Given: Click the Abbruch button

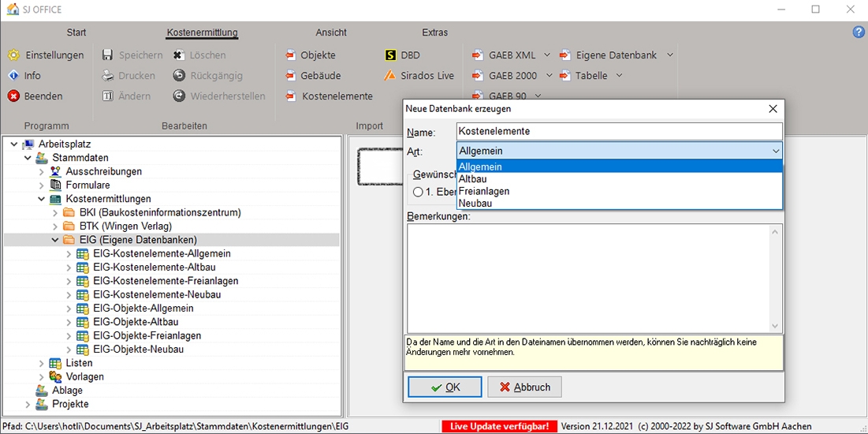Looking at the screenshot, I should [525, 387].
